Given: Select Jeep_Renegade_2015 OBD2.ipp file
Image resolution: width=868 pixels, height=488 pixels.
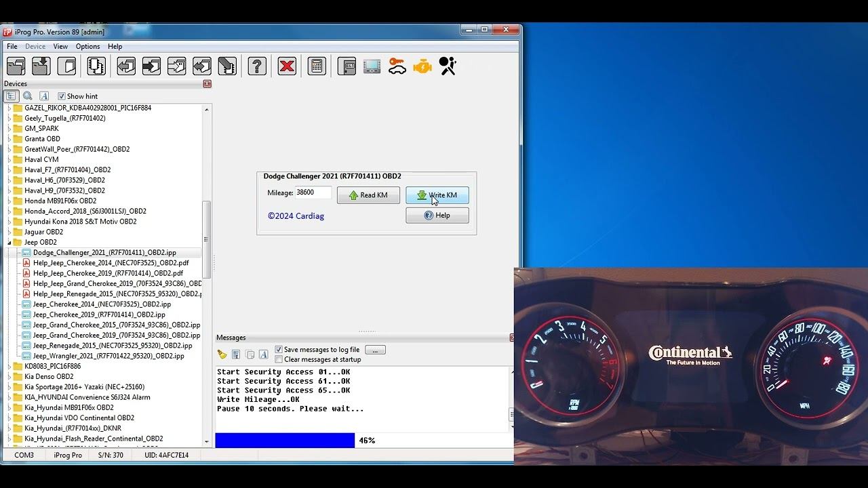Looking at the screenshot, I should [x=113, y=346].
